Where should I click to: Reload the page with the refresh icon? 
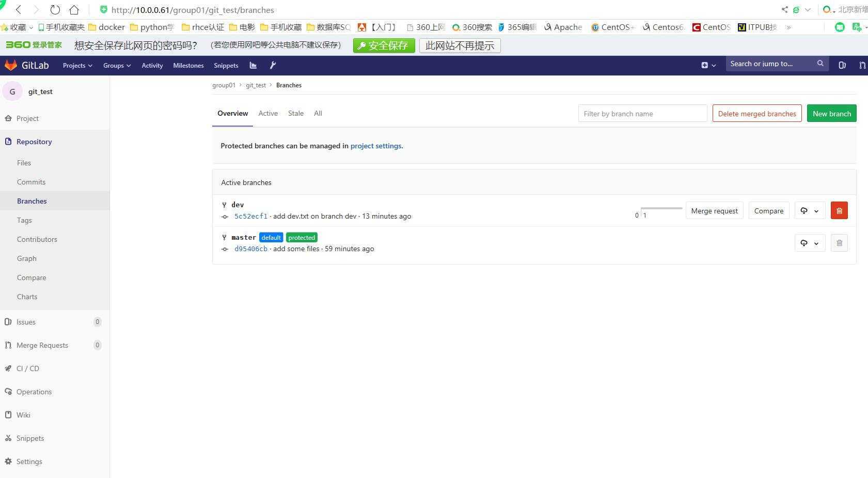point(55,10)
